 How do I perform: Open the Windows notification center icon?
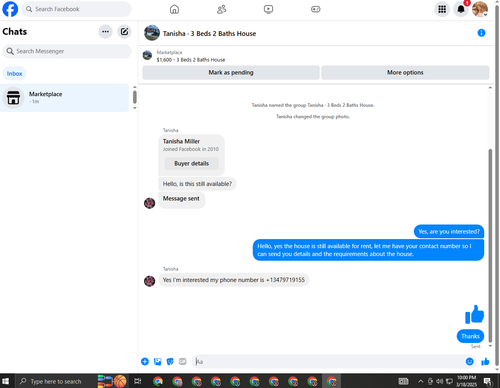click(x=488, y=381)
